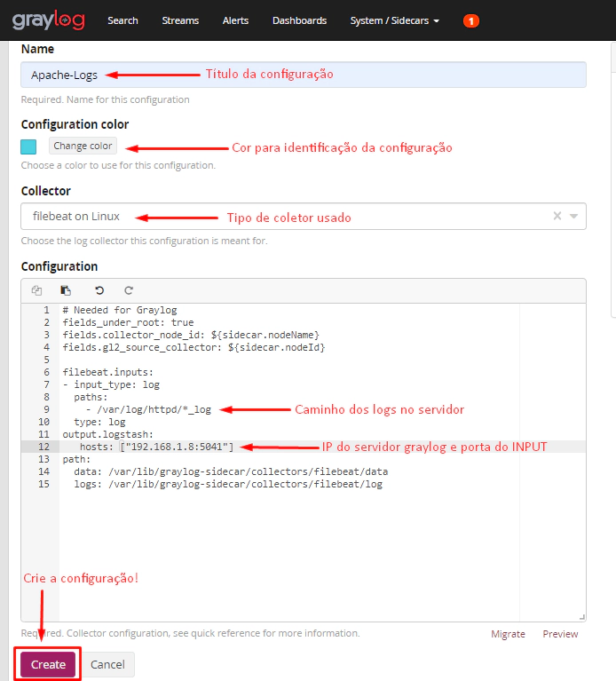Cancel the configuration form
Image resolution: width=616 pixels, height=681 pixels.
coord(107,664)
